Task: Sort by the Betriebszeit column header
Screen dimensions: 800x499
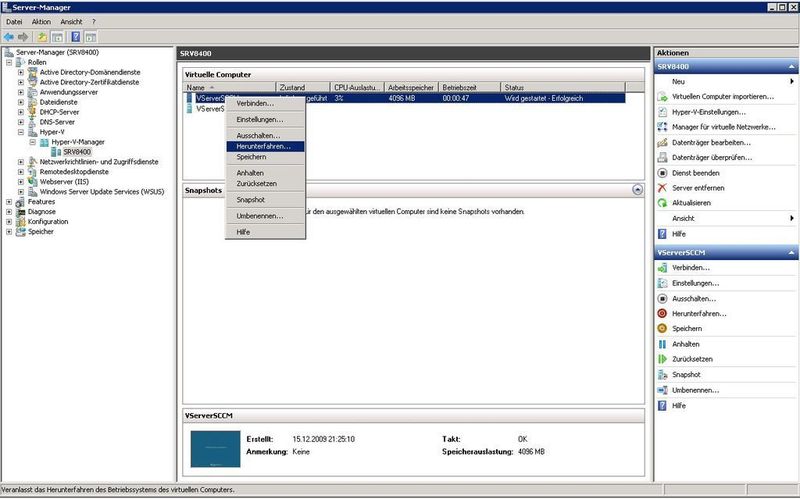Action: (469, 88)
